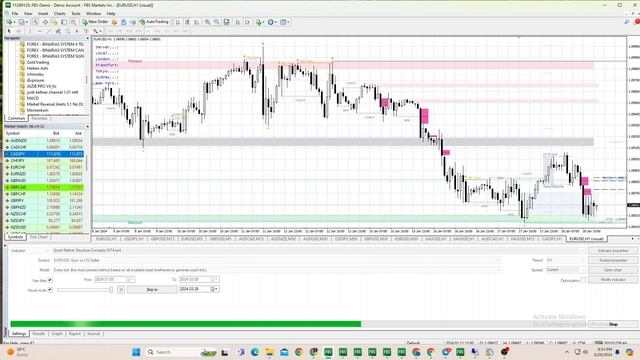The height and width of the screenshot is (360, 640).
Task: Open a new chart from toolbar
Action: pos(9,22)
